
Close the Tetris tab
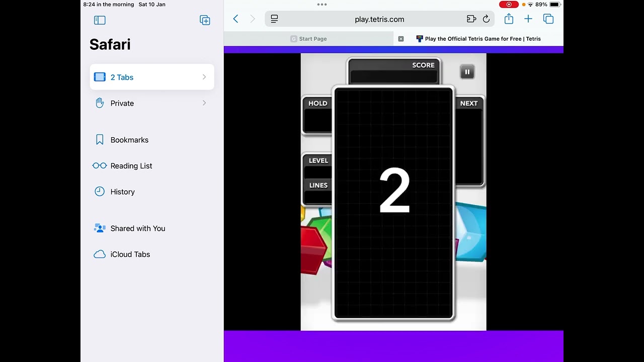[x=401, y=39]
